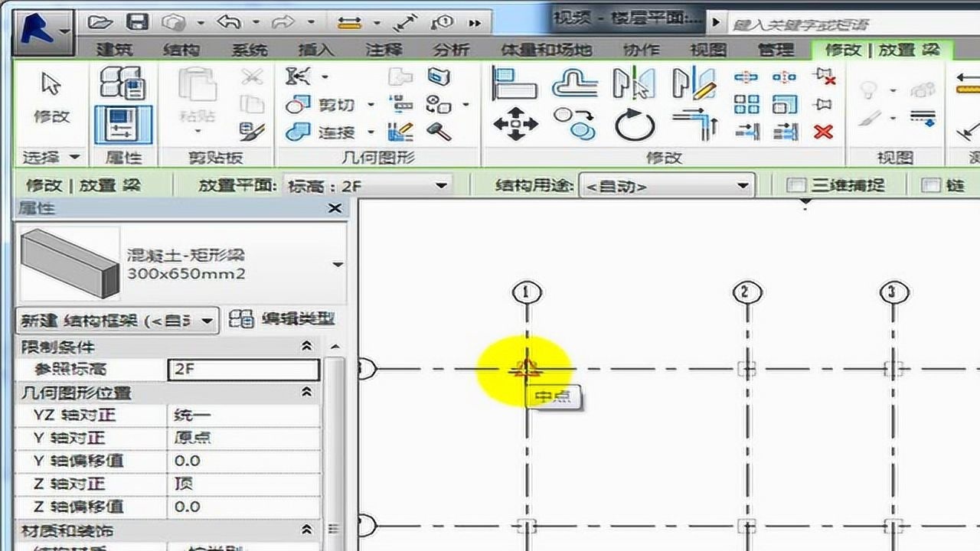Switch to the 分析 ribbon tab
This screenshot has height=551, width=980.
click(450, 49)
